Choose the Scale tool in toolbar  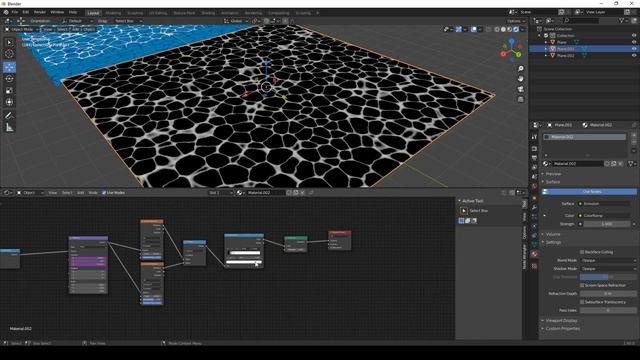9,91
